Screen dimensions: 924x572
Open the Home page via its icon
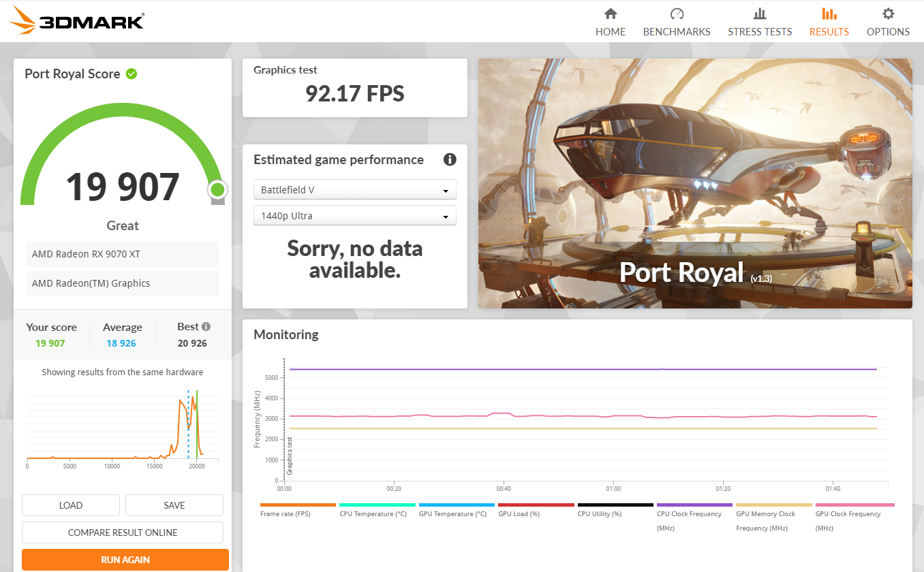coord(610,13)
